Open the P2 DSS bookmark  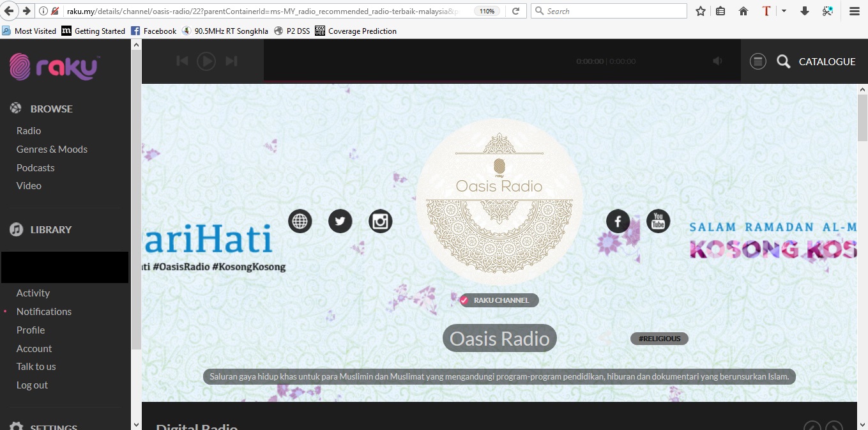tap(292, 31)
